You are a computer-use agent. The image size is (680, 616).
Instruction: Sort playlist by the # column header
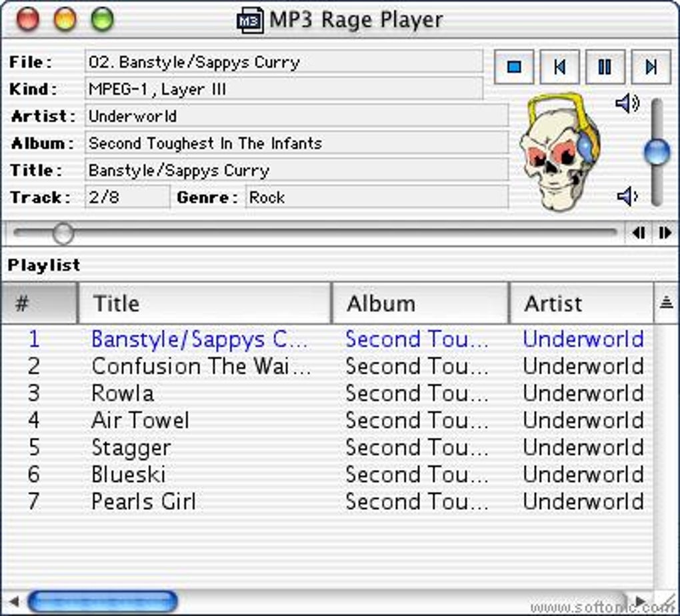click(39, 303)
